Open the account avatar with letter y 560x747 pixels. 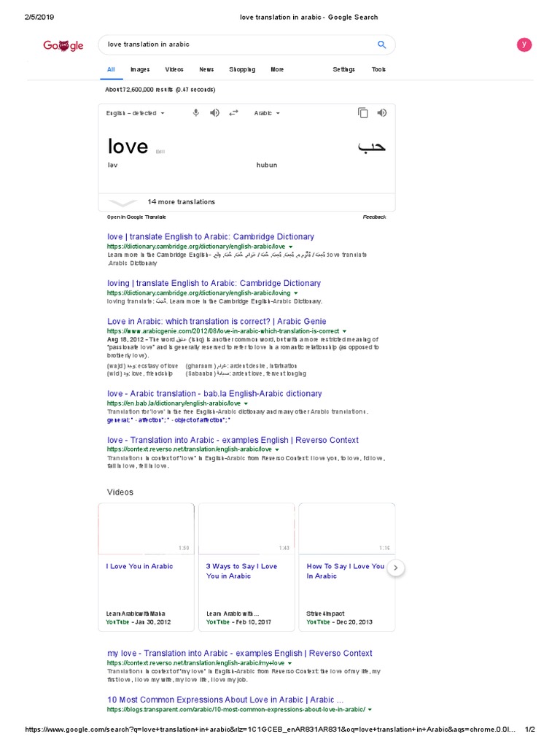(x=524, y=44)
